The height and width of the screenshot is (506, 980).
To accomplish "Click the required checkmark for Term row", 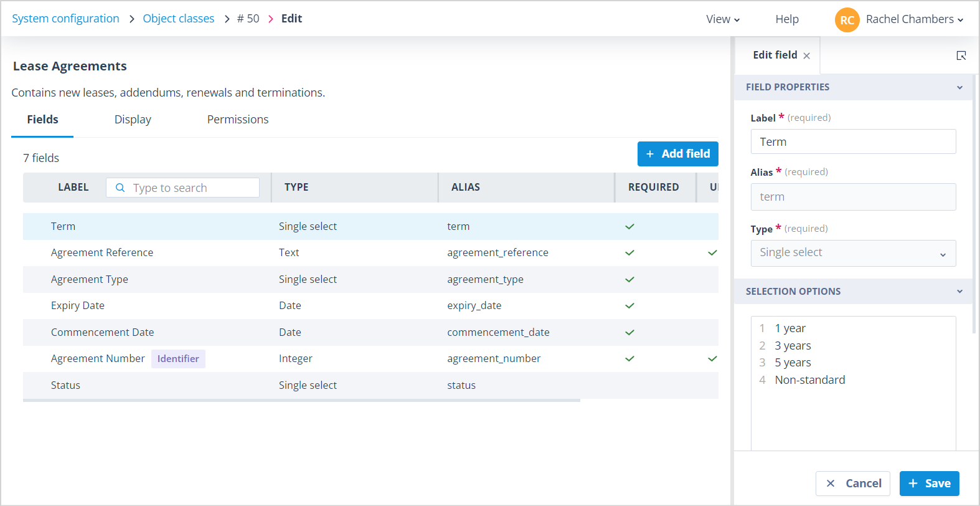I will pos(629,226).
